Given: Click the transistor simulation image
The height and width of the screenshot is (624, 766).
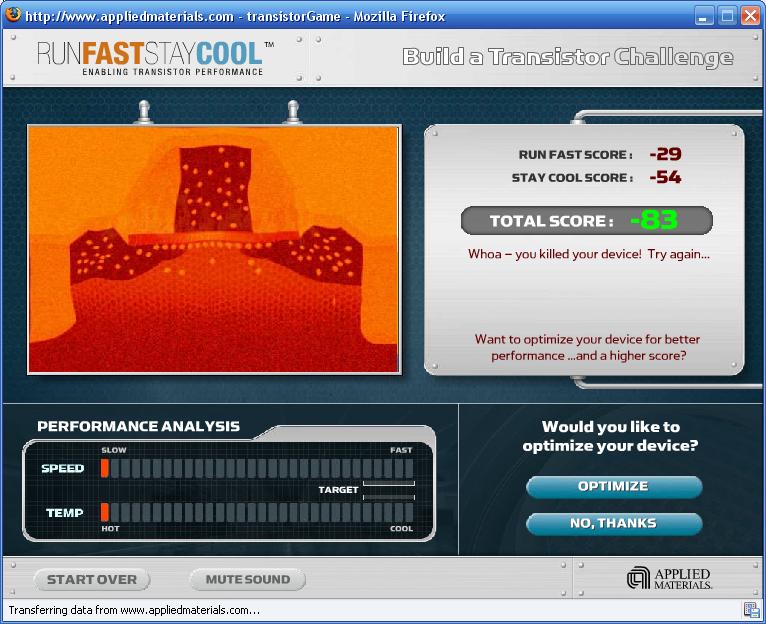Looking at the screenshot, I should [214, 250].
